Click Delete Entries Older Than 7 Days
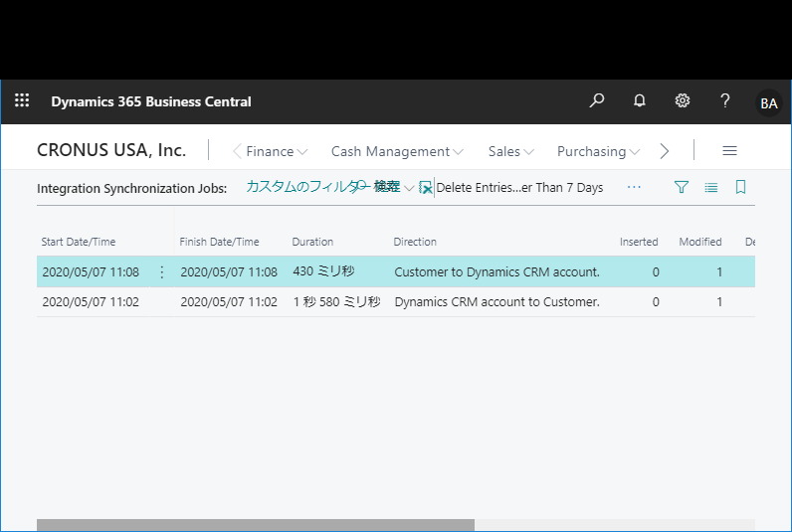 point(519,188)
